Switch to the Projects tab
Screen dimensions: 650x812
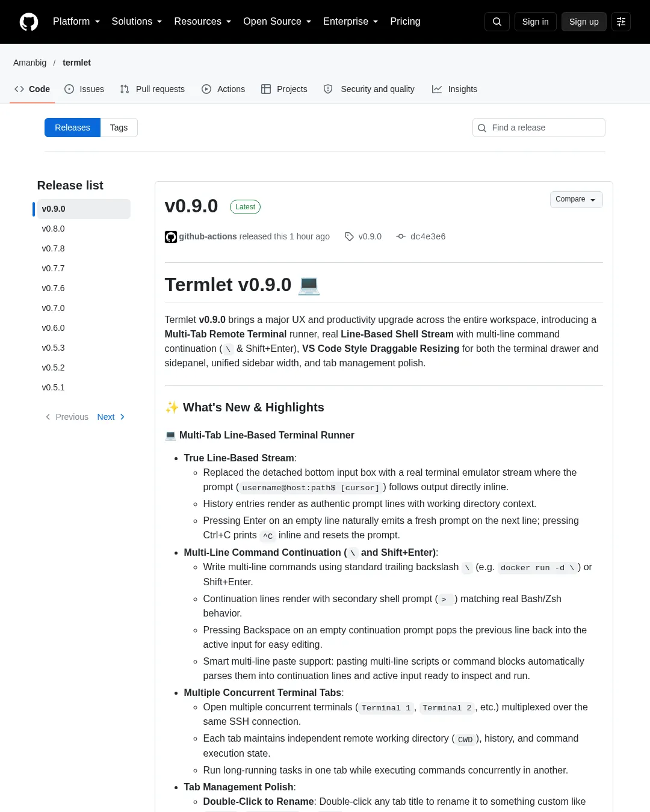[284, 89]
